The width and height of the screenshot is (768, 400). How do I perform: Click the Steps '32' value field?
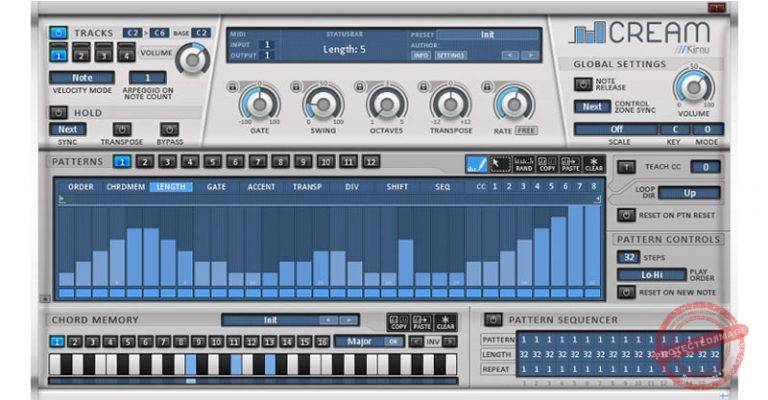628,258
